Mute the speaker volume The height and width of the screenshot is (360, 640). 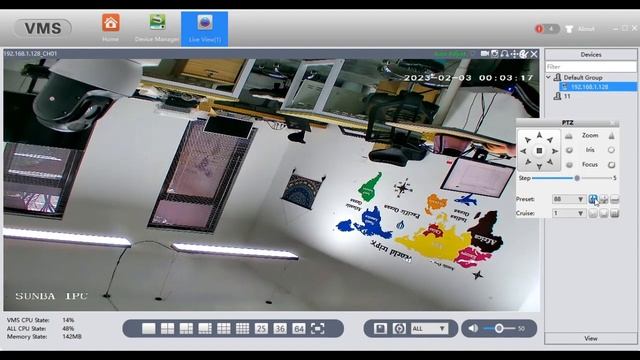click(473, 328)
